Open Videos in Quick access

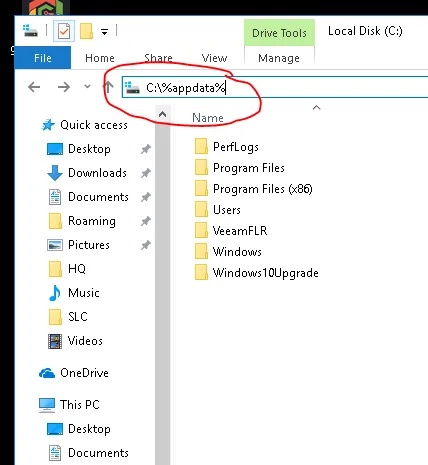(85, 341)
